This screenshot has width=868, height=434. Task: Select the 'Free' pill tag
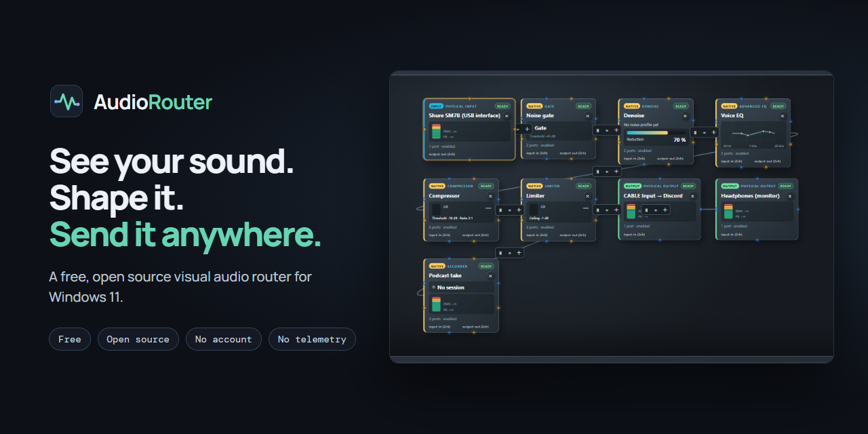[x=70, y=339]
